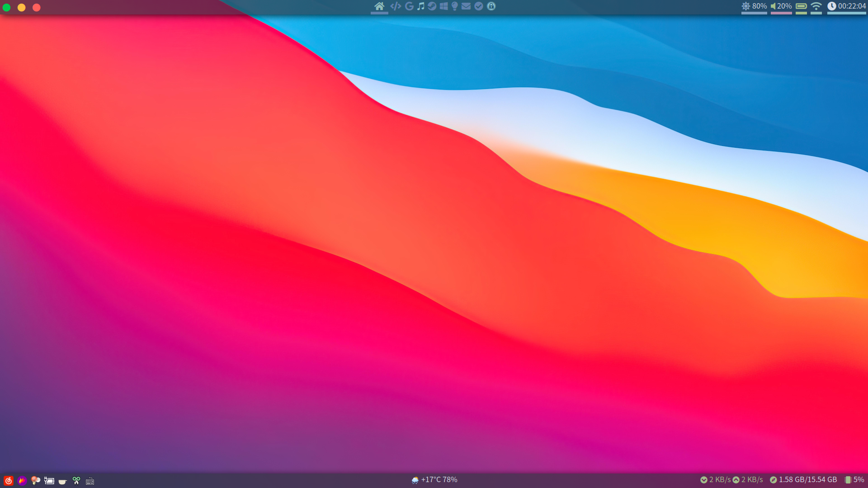Click the brightness 80% indicator
Viewport: 868px width, 488px height.
pyautogui.click(x=754, y=6)
